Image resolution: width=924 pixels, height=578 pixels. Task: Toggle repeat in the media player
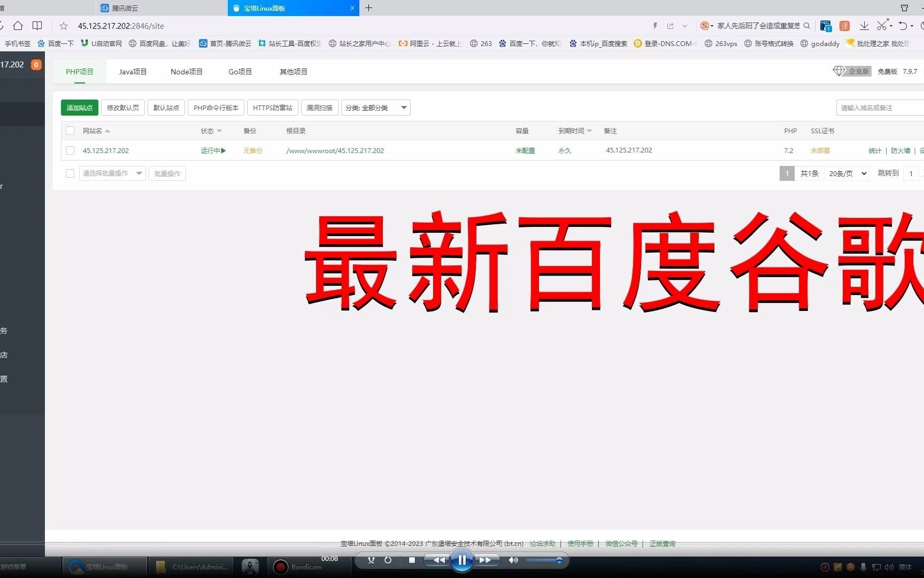click(388, 560)
